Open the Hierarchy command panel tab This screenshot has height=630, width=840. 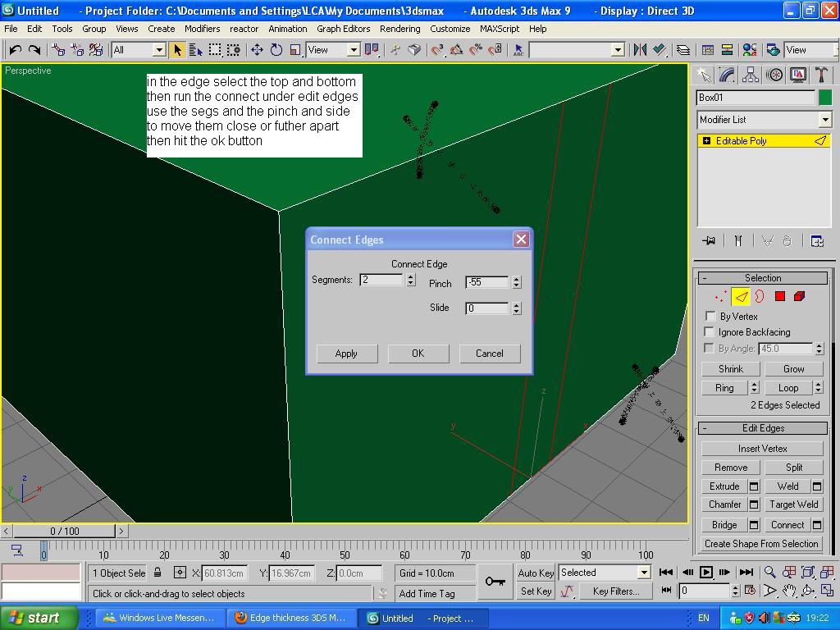click(751, 75)
